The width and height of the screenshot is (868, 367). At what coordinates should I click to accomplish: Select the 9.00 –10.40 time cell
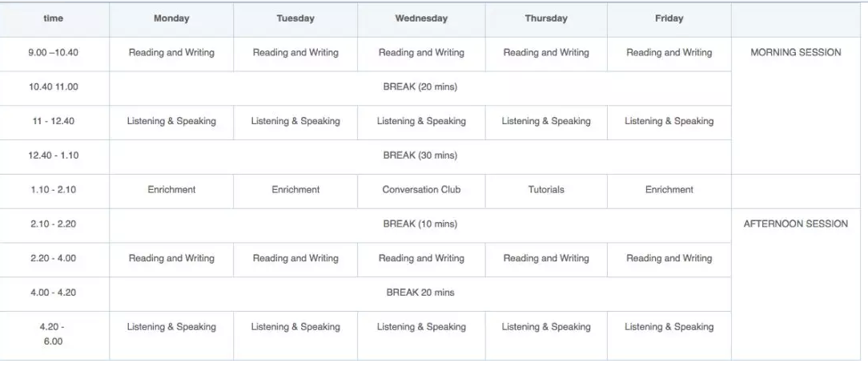[54, 53]
